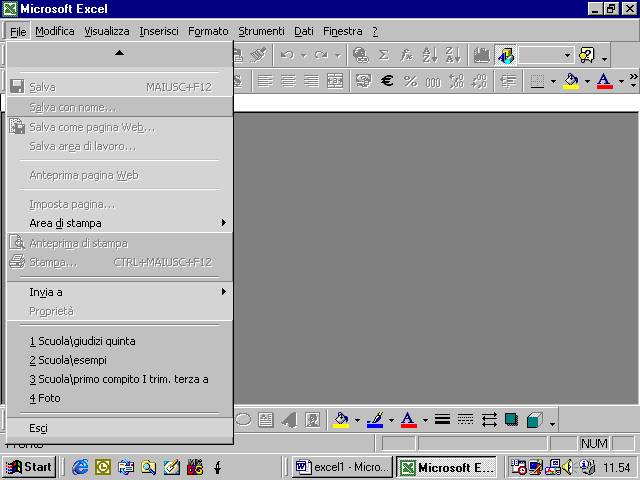Click the Decrease Decimal icon
The width and height of the screenshot is (640, 480).
(479, 81)
